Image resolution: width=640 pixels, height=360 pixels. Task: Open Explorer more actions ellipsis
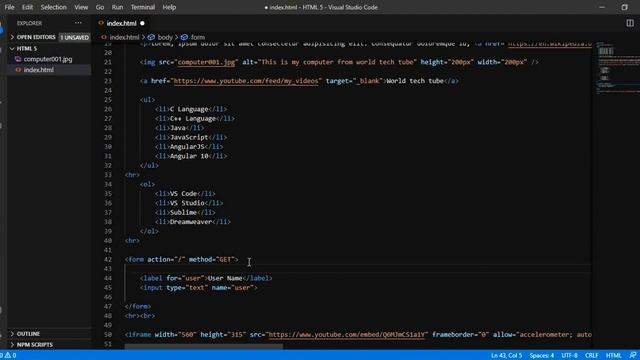tap(78, 23)
